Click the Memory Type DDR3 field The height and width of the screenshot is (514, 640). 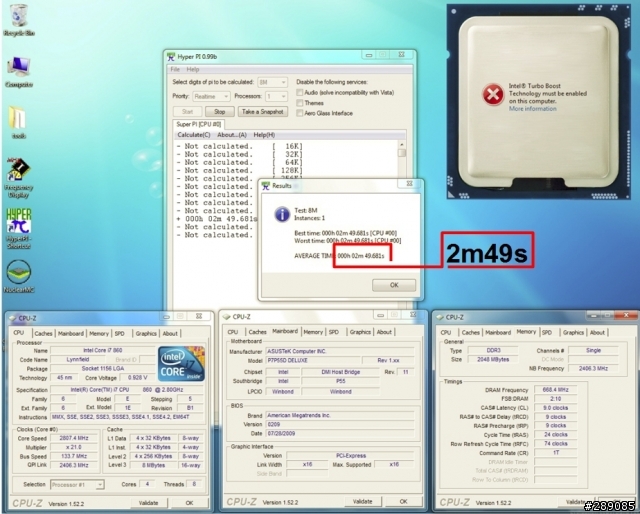coord(493,351)
